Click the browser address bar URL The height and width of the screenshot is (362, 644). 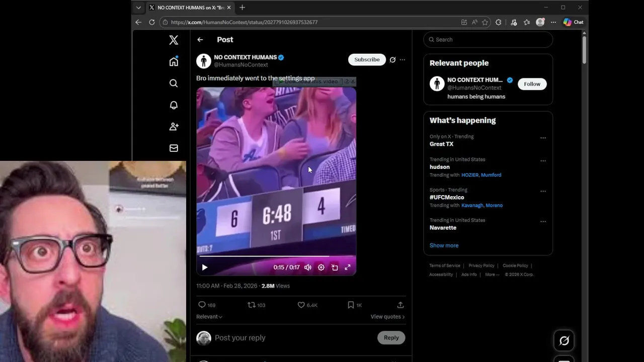point(244,22)
